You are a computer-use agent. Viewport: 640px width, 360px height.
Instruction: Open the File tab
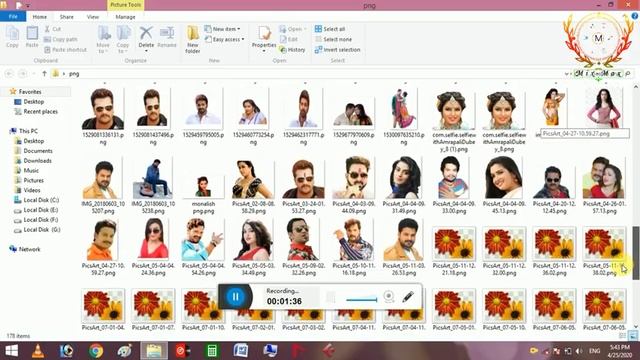[13, 17]
